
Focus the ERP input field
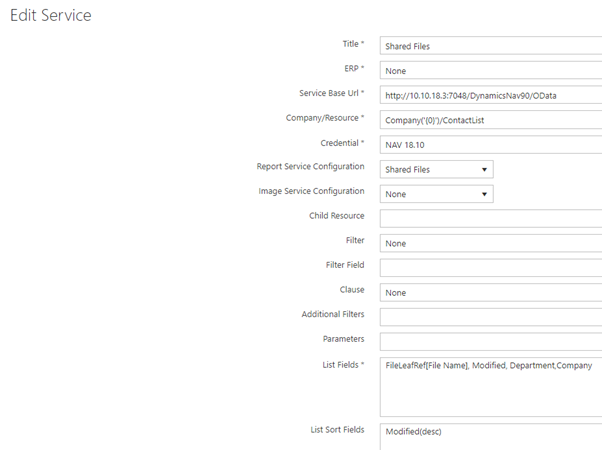(x=490, y=71)
